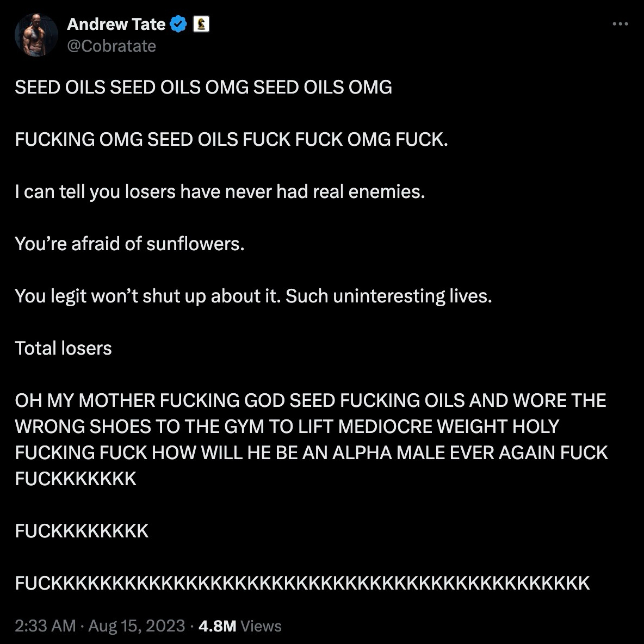Open the profile avatar photo
Image resolution: width=644 pixels, height=644 pixels.
(x=36, y=35)
